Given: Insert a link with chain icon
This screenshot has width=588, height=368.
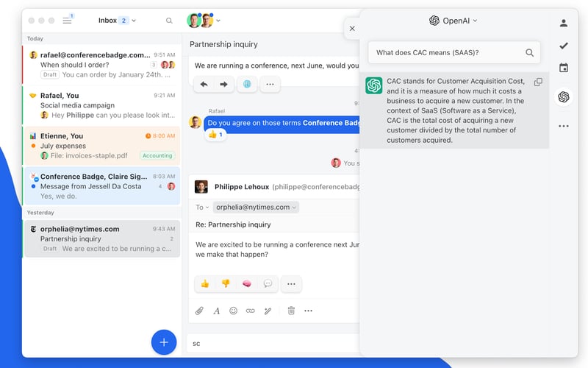Looking at the screenshot, I should (x=250, y=311).
